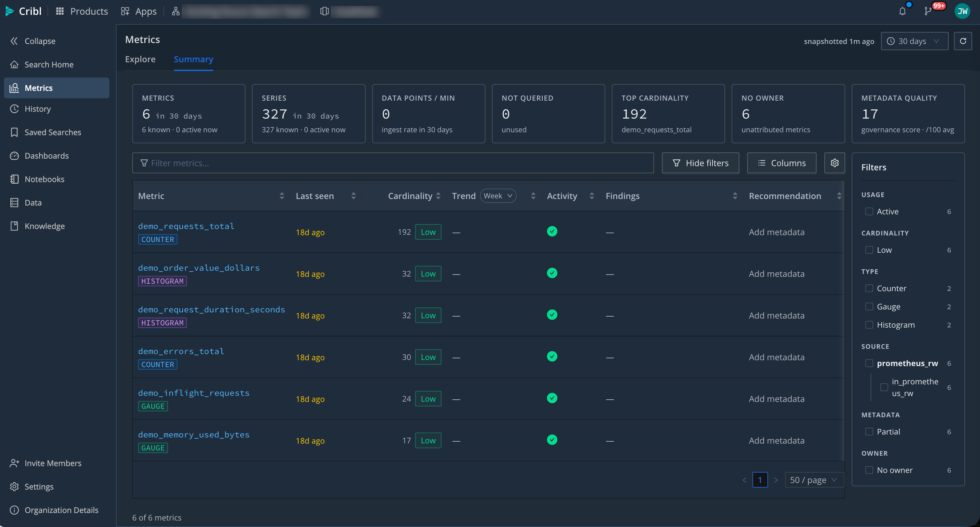This screenshot has width=980, height=527.
Task: Click the Hide filters button
Action: [700, 163]
